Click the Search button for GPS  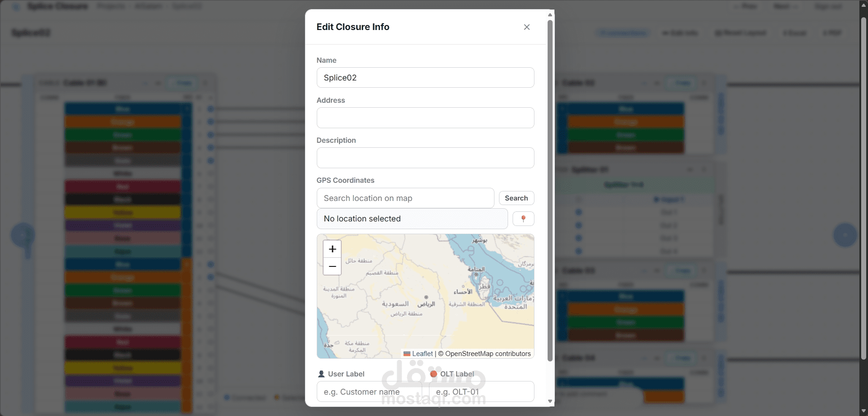(x=516, y=198)
